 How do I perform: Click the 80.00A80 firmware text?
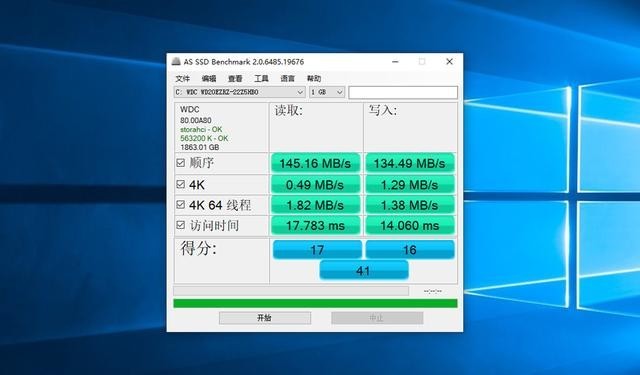(x=196, y=120)
